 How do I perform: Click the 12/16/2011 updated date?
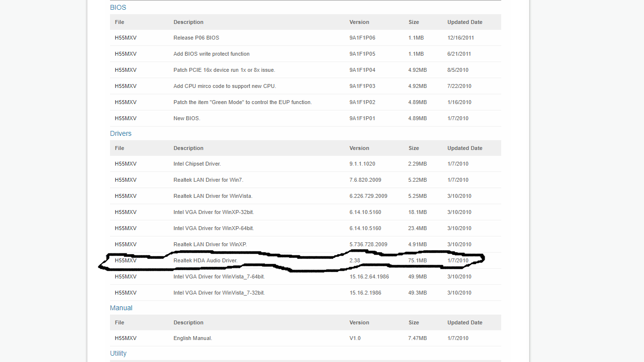(461, 38)
